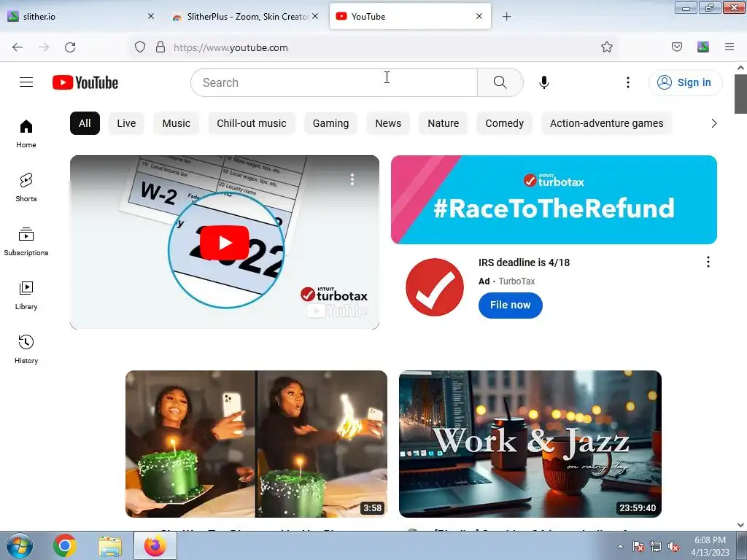This screenshot has height=560, width=747.
Task: Click the File now button
Action: click(x=510, y=306)
